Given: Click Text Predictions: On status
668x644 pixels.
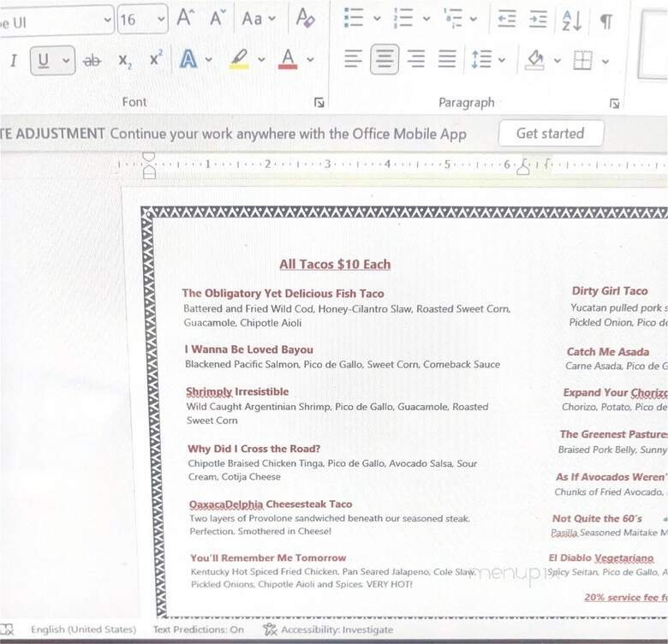Looking at the screenshot, I should [199, 629].
